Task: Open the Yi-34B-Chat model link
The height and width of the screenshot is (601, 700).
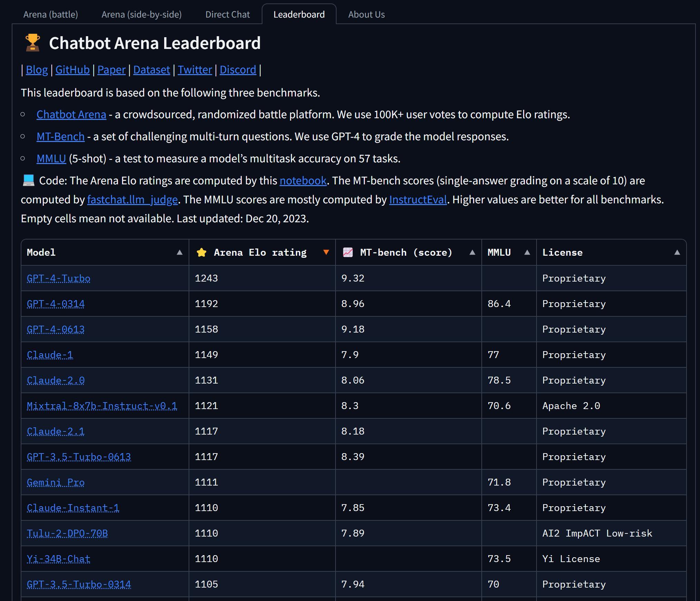Action: [59, 559]
